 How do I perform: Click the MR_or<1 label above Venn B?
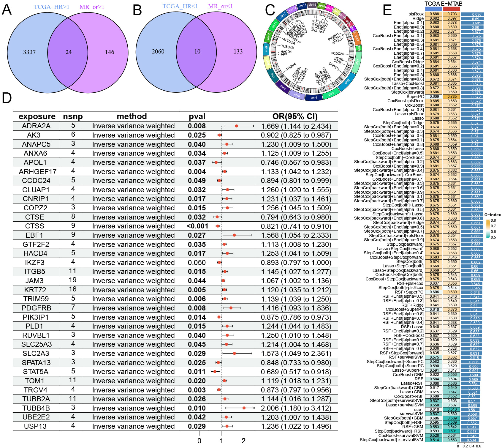[220, 6]
